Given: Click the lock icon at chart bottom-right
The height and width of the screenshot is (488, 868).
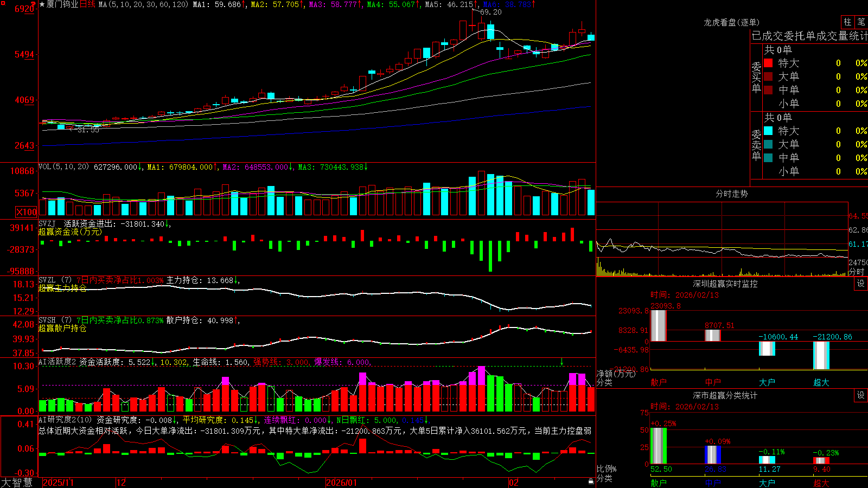Looking at the screenshot, I should coord(591,481).
